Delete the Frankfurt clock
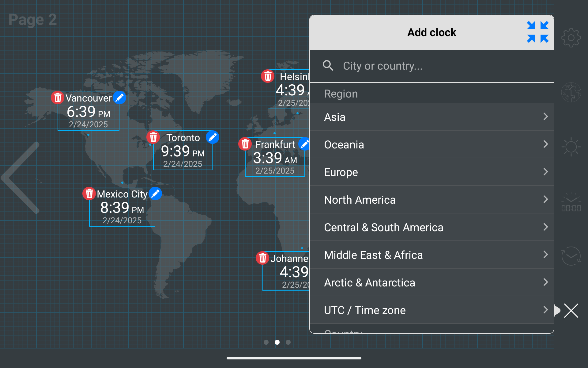Image resolution: width=588 pixels, height=368 pixels. (x=245, y=144)
